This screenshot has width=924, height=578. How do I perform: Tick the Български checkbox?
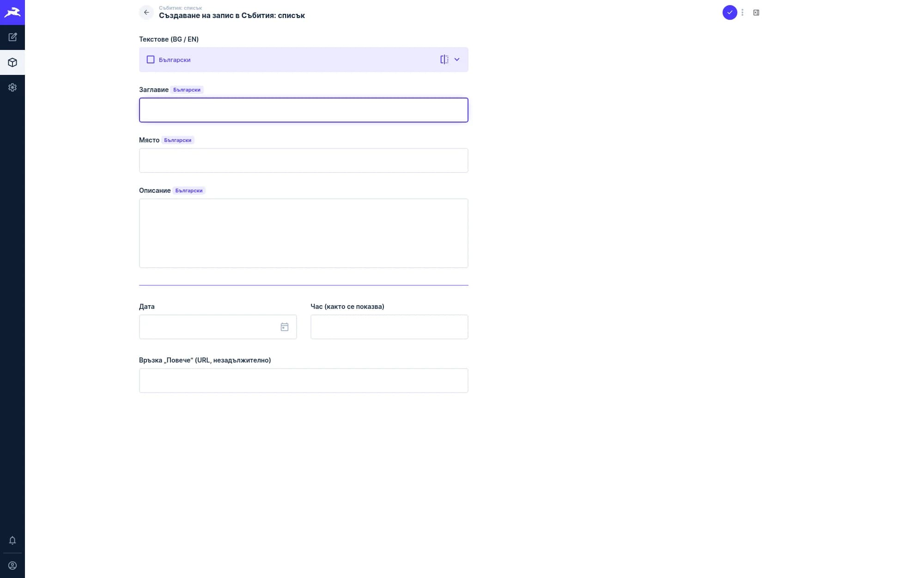[151, 60]
